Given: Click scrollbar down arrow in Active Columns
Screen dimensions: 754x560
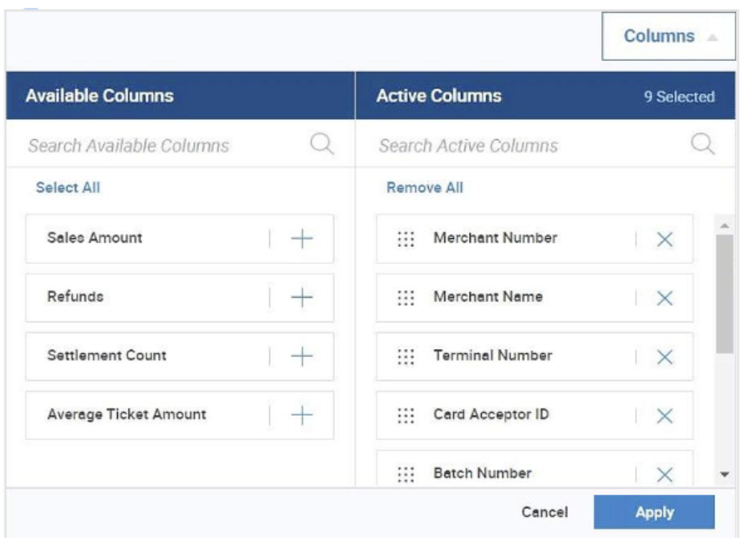Looking at the screenshot, I should (x=724, y=475).
